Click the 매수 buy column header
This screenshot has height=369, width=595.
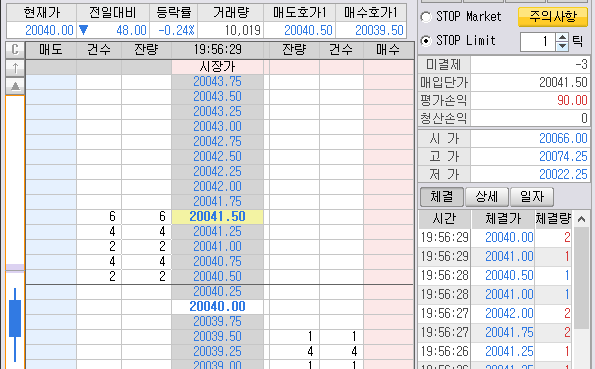tap(388, 50)
